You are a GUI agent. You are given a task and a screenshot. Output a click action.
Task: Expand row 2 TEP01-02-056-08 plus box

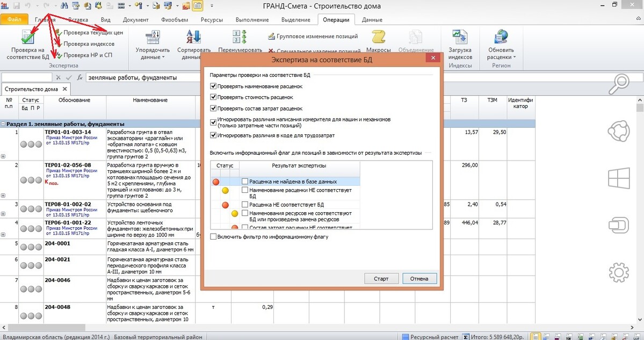point(3,196)
